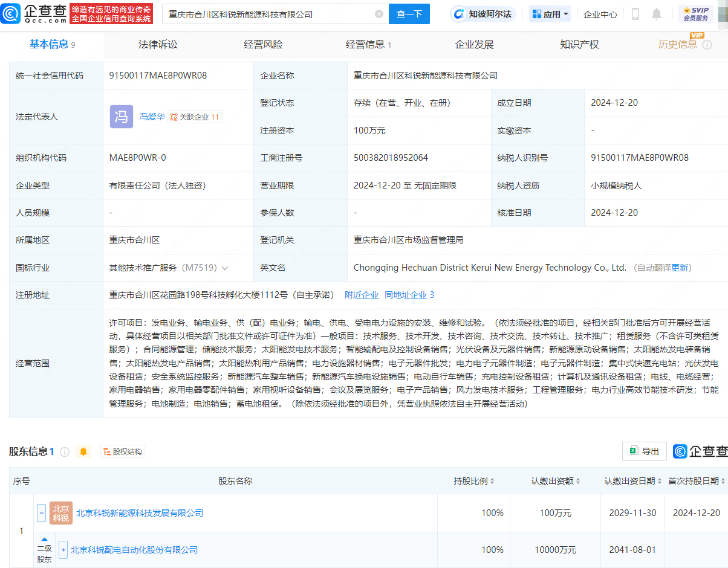Click 所属地区 value 重庆市合川区

[x=135, y=240]
